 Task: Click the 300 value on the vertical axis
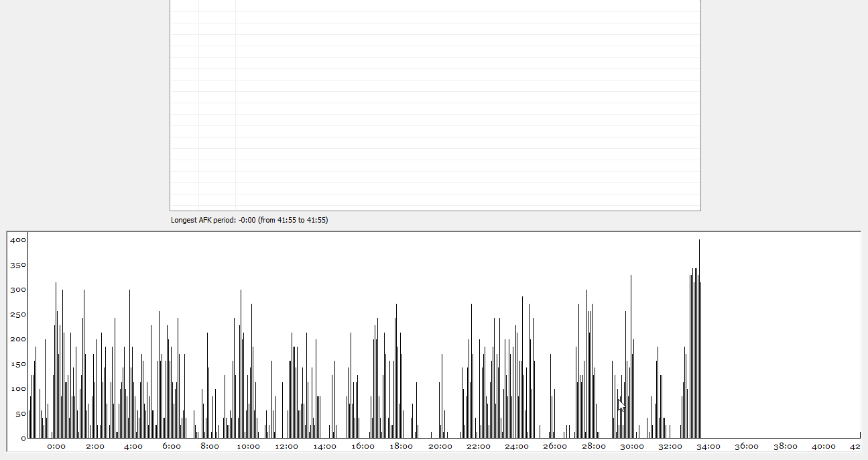18,290
